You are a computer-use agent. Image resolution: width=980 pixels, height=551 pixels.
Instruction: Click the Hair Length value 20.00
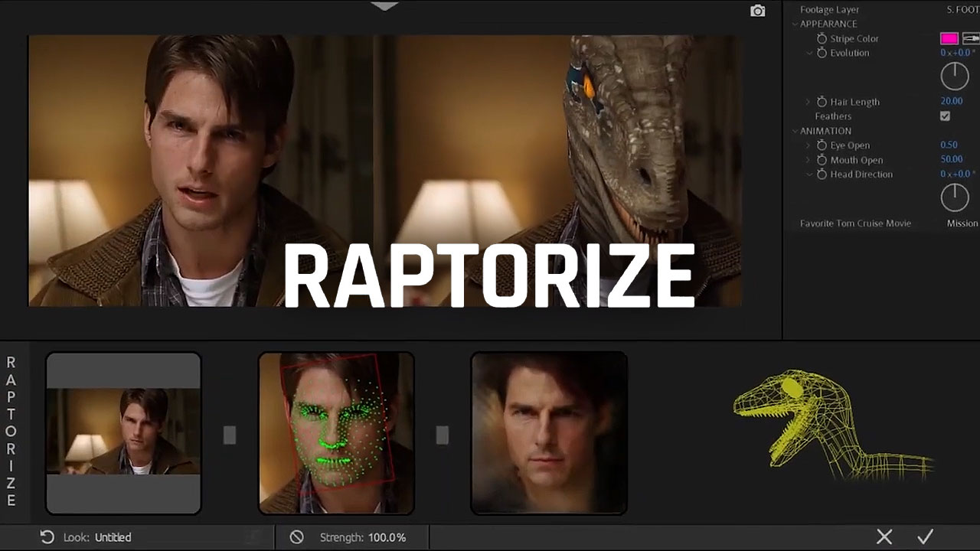pos(952,101)
